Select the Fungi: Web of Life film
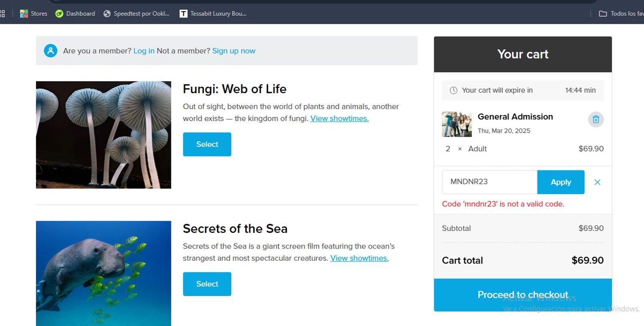Image resolution: width=644 pixels, height=326 pixels. tap(207, 144)
